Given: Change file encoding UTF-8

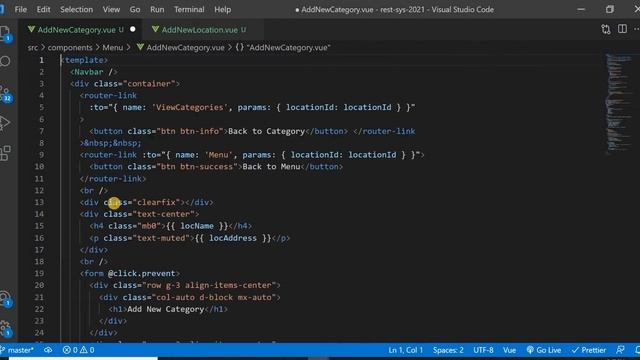Looking at the screenshot, I should pyautogui.click(x=483, y=350).
